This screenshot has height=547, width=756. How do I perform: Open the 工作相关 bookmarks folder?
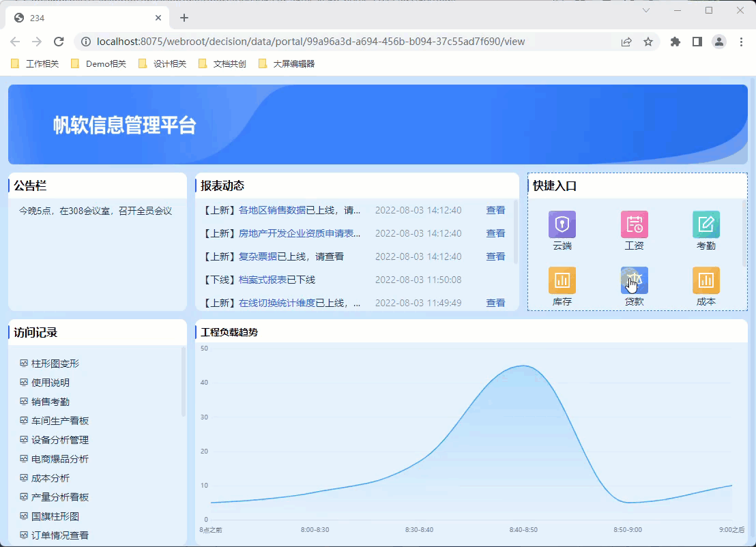[x=35, y=64]
